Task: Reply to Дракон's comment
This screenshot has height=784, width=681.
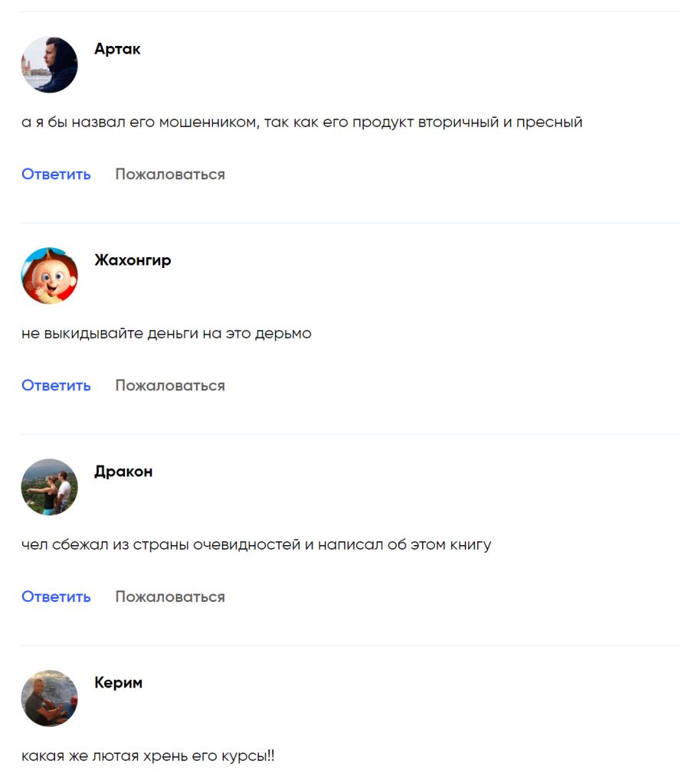Action: 56,596
